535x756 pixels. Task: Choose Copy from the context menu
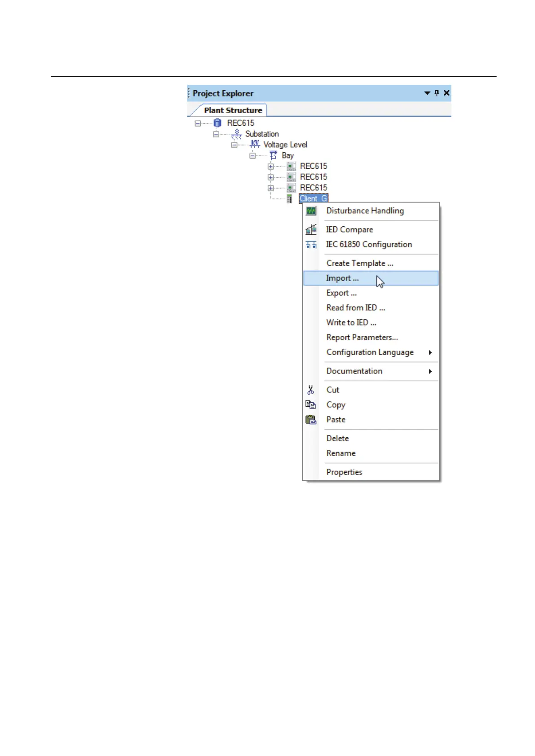click(371, 404)
